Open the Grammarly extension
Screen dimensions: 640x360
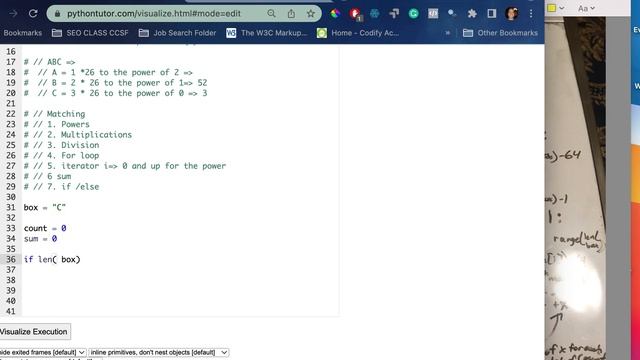[413, 13]
